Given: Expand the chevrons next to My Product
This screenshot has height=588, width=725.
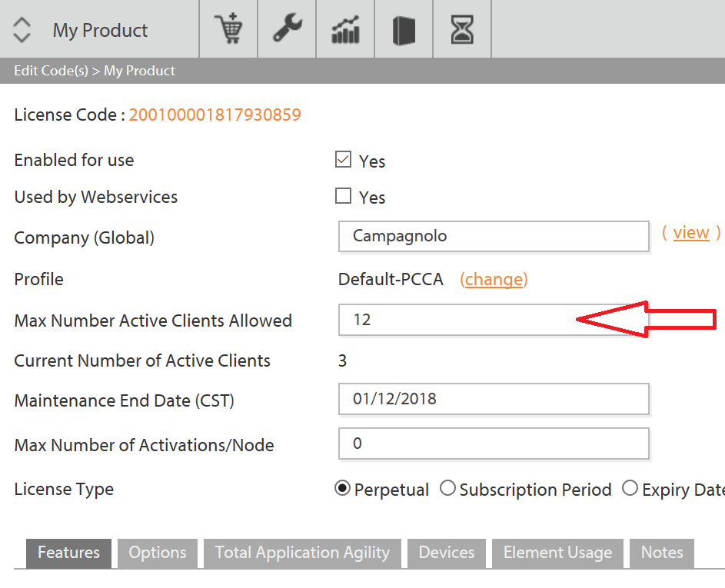Looking at the screenshot, I should 21,29.
